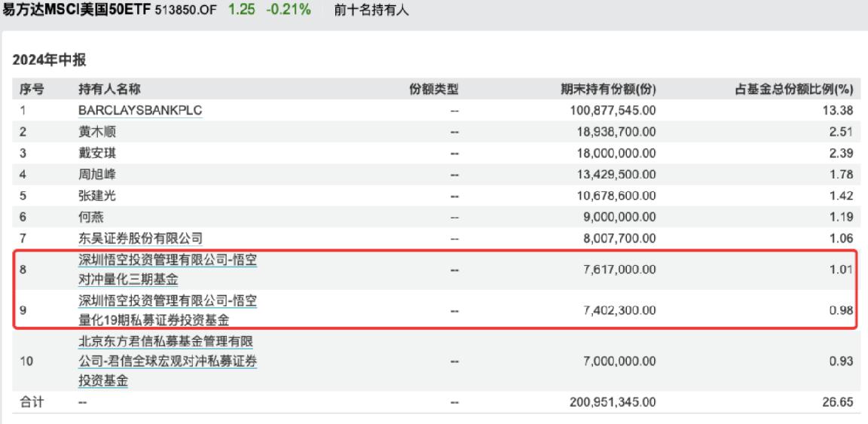Open holder 何燕 link

tap(90, 217)
